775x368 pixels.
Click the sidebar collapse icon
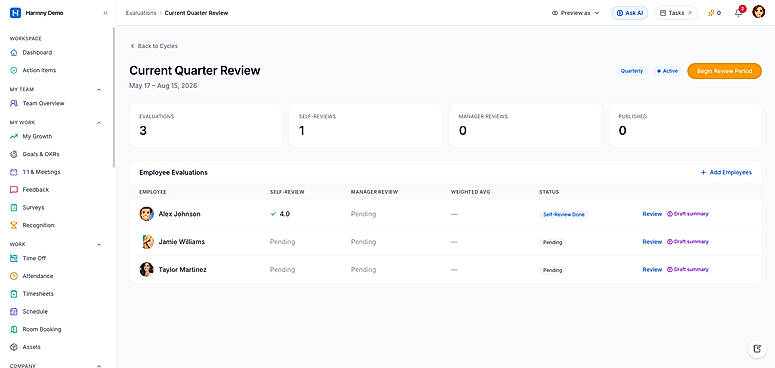point(105,13)
